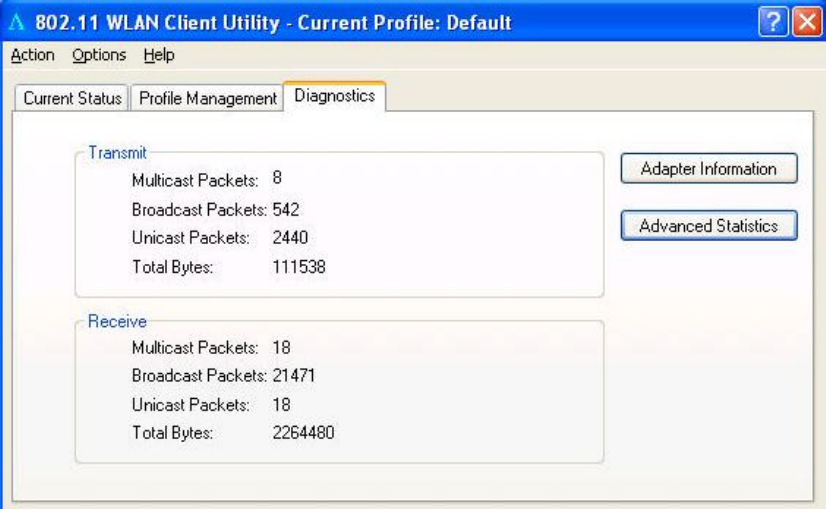
Task: Click the question mark help button
Action: 773,22
